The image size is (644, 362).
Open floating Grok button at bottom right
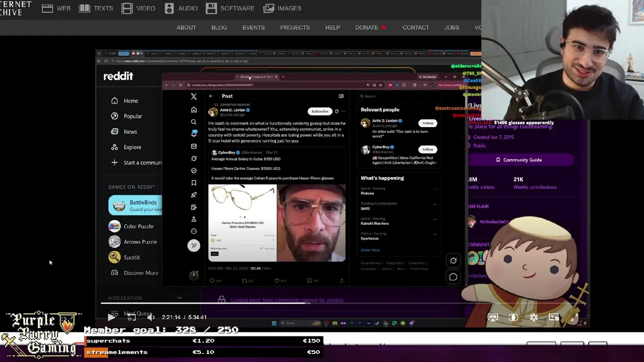click(453, 260)
